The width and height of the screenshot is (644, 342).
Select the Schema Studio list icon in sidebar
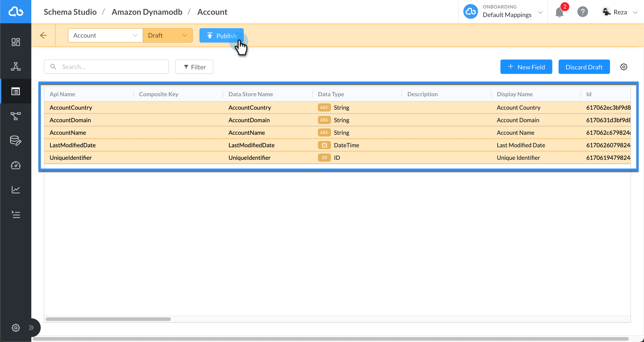pyautogui.click(x=15, y=91)
